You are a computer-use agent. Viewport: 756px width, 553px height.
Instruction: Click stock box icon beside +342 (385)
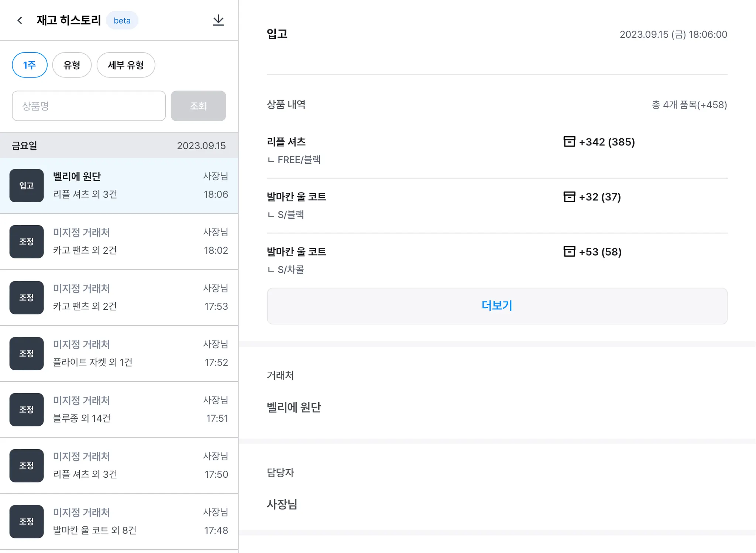click(x=569, y=142)
